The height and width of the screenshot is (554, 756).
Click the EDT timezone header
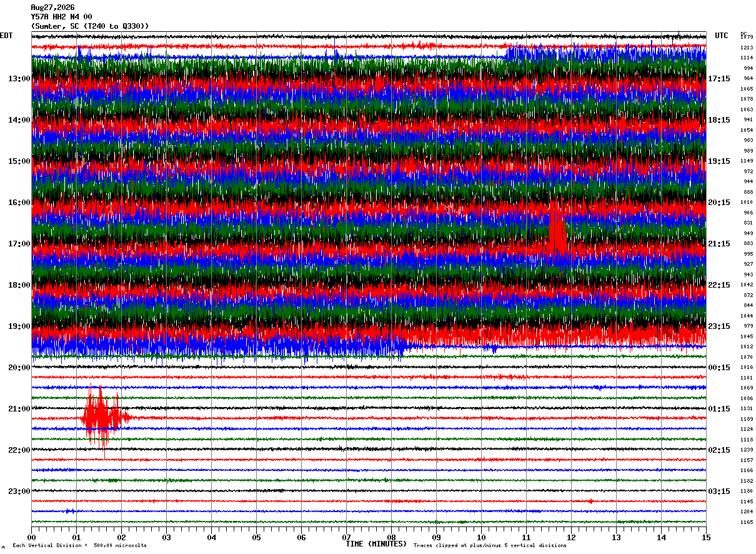[6, 36]
